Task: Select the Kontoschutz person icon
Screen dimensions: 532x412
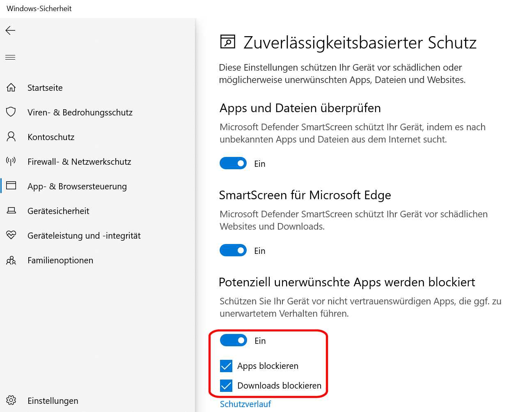Action: click(x=11, y=136)
